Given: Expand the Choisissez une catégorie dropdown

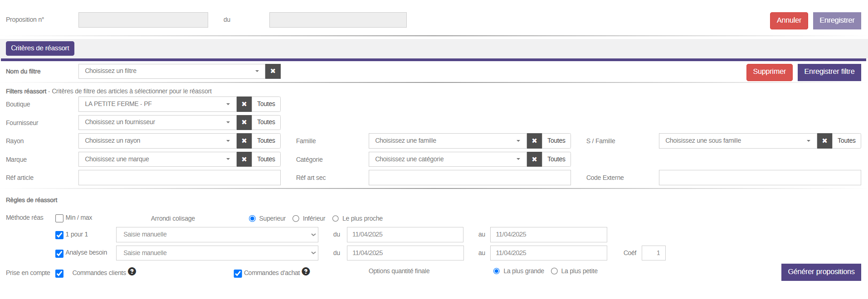Looking at the screenshot, I should click(447, 159).
